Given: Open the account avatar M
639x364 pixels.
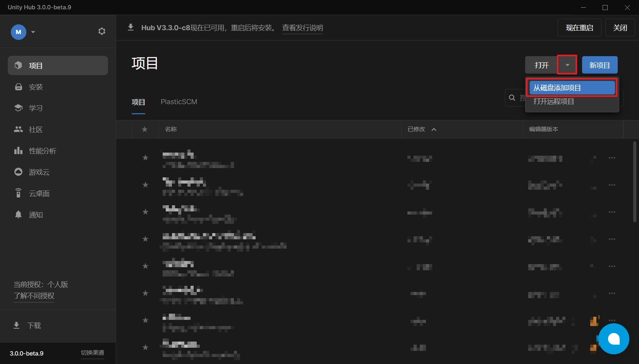Looking at the screenshot, I should (18, 32).
